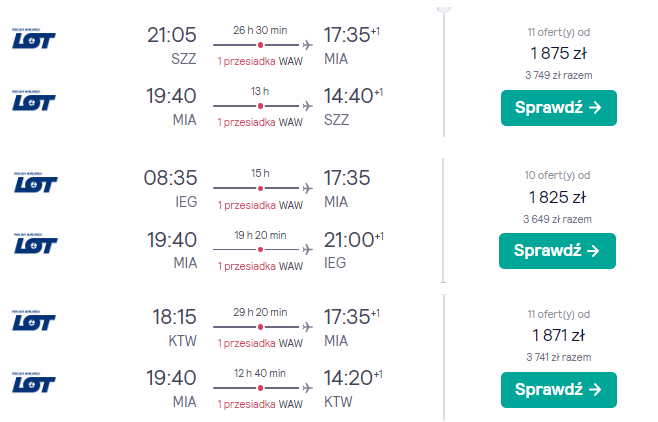This screenshot has height=422, width=658.
Task: Click airplane icon on 26 h 30 min flight
Action: tap(306, 45)
